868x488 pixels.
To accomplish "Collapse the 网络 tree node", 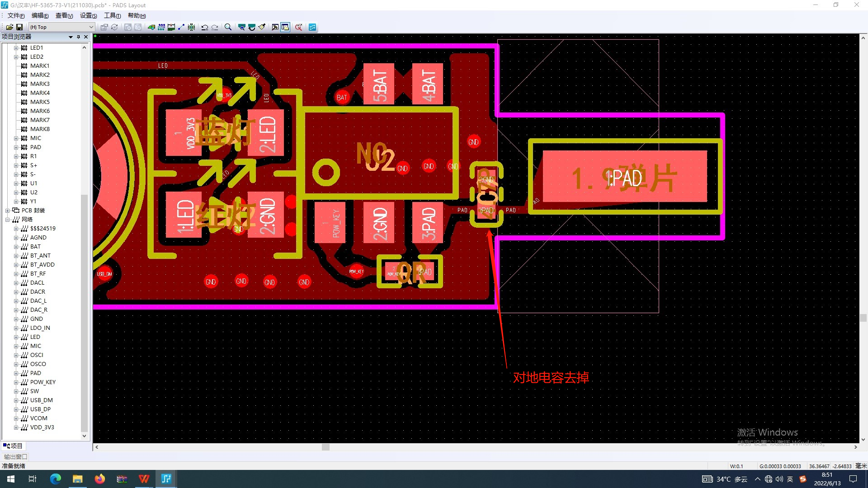I will pos(7,219).
